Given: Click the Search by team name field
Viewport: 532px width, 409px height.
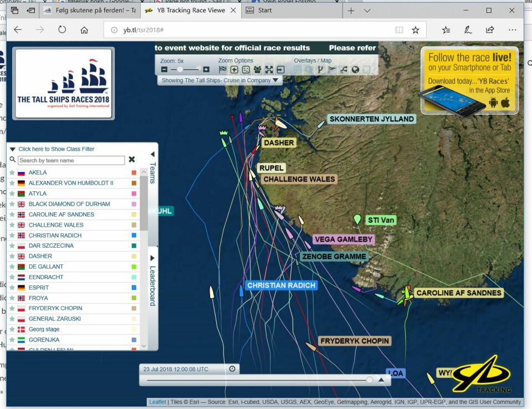Looking at the screenshot, I should point(71,160).
